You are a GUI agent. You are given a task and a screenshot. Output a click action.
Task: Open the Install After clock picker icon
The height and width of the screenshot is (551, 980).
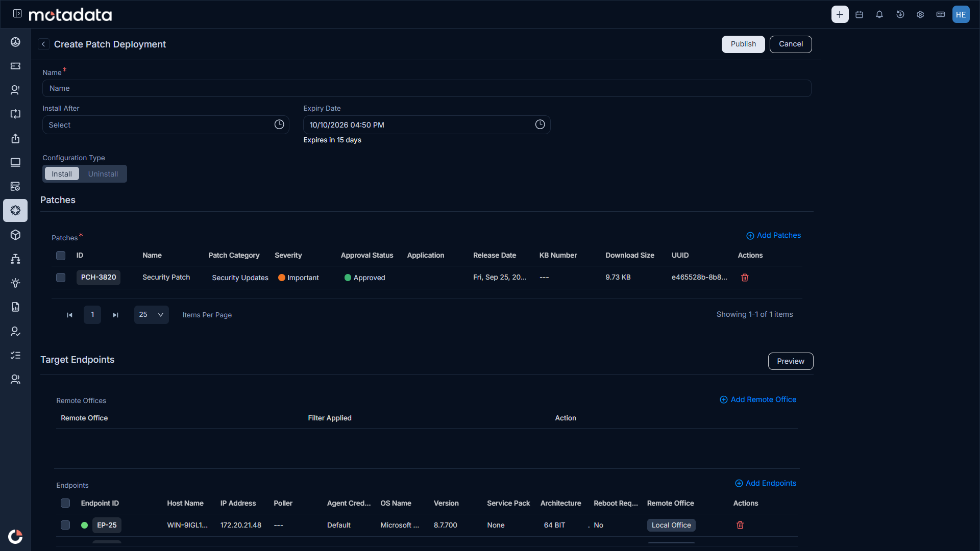(x=279, y=124)
